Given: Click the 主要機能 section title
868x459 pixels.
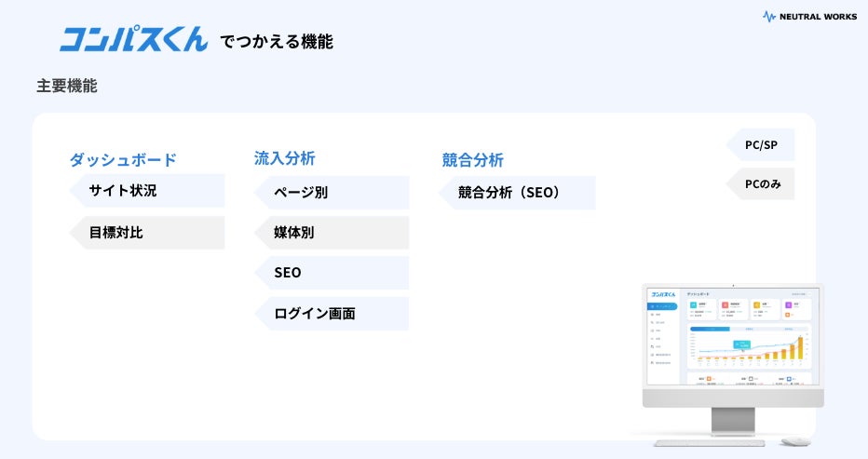Looking at the screenshot, I should pos(67,86).
